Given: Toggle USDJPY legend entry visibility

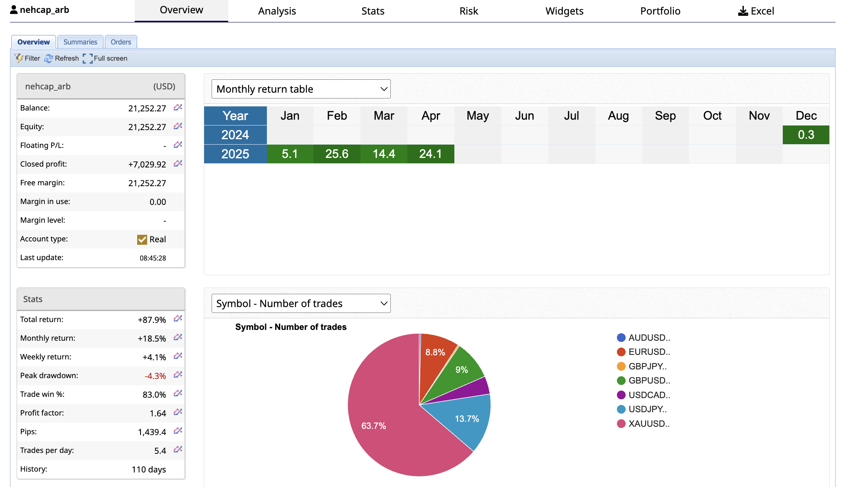Looking at the screenshot, I should pyautogui.click(x=647, y=409).
